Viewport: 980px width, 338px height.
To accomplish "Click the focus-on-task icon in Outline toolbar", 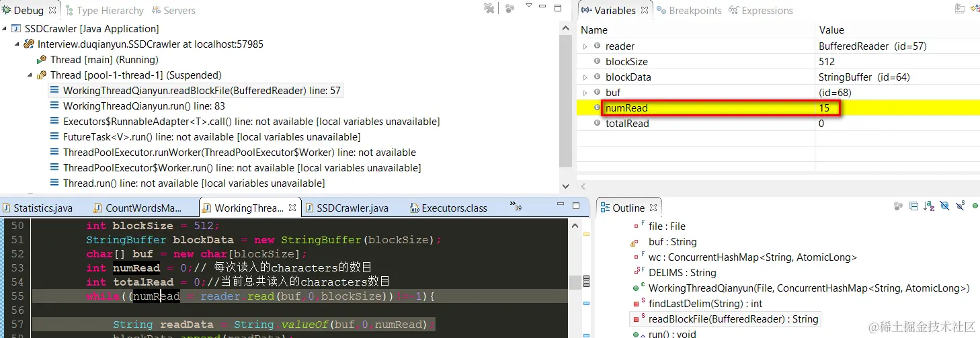I will pos(898,206).
